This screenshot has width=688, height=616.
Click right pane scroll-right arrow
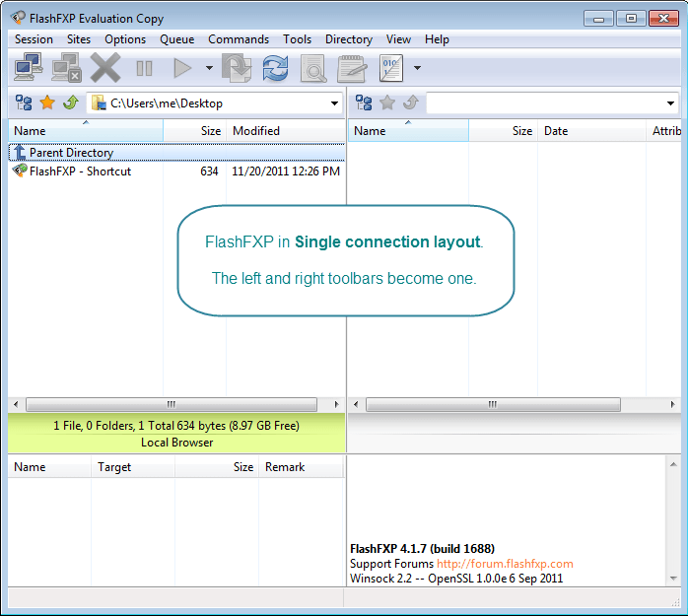672,404
